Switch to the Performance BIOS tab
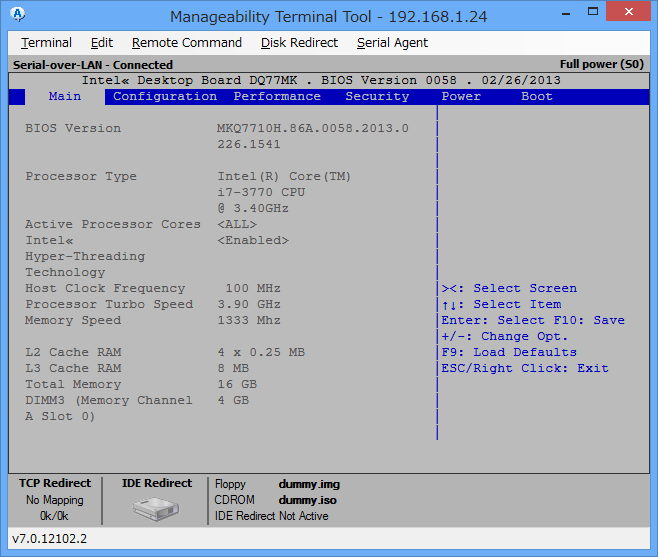Image resolution: width=658 pixels, height=557 pixels. 277,97
